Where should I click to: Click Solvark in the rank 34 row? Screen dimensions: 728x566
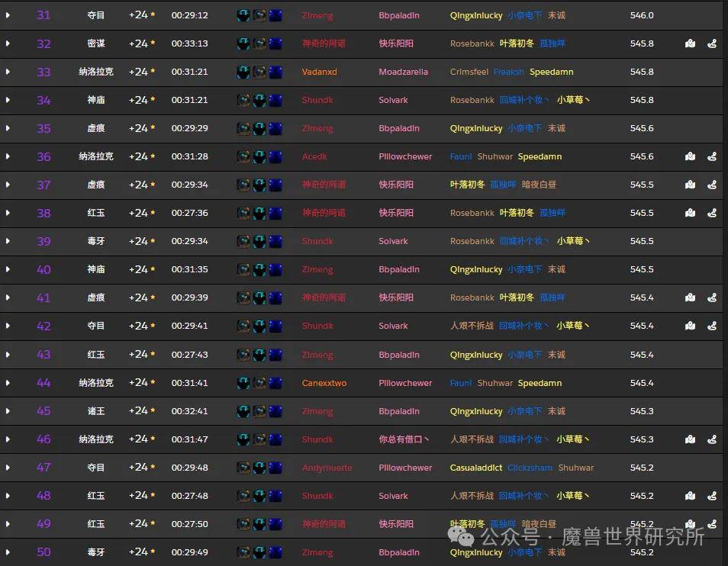393,100
